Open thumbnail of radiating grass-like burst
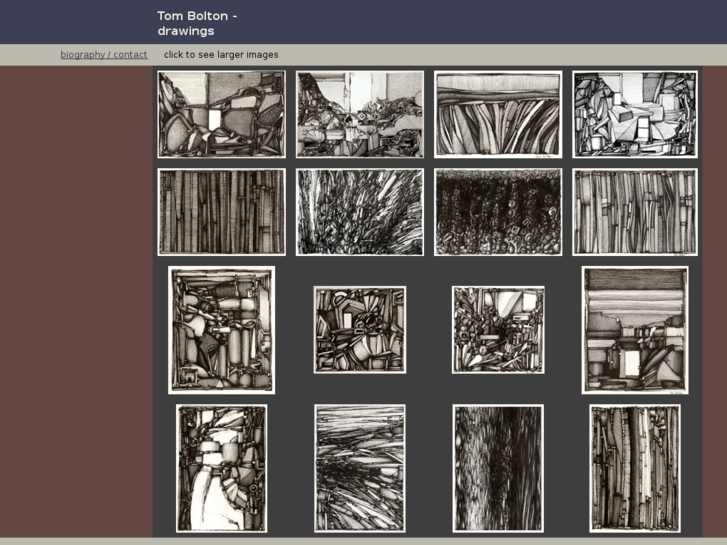Viewport: 727px width, 545px height. (360, 212)
